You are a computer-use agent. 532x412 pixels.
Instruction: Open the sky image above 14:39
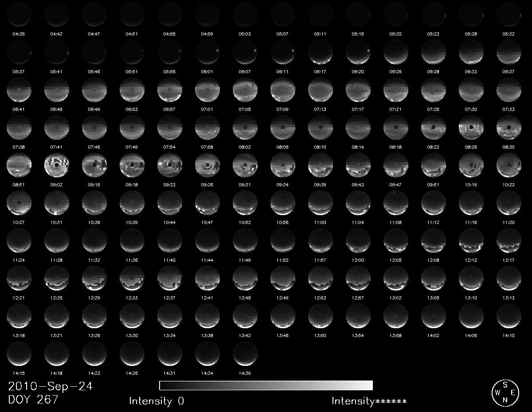click(x=245, y=354)
